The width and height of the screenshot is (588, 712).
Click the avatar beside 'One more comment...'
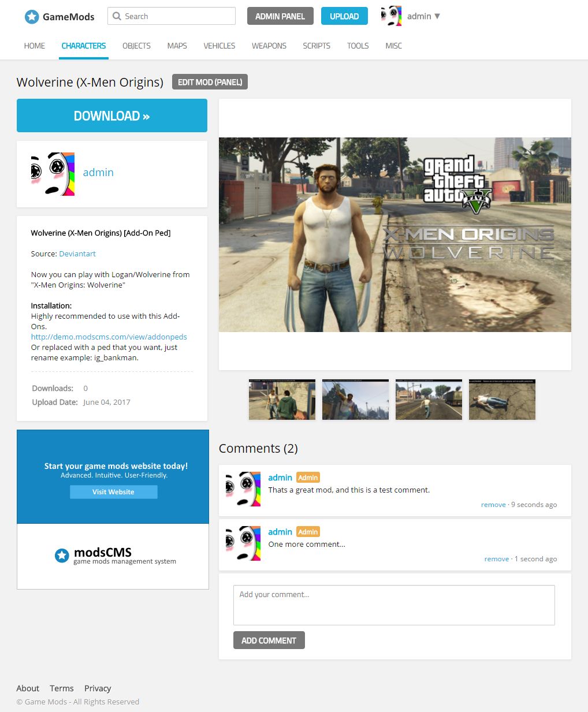pyautogui.click(x=243, y=543)
